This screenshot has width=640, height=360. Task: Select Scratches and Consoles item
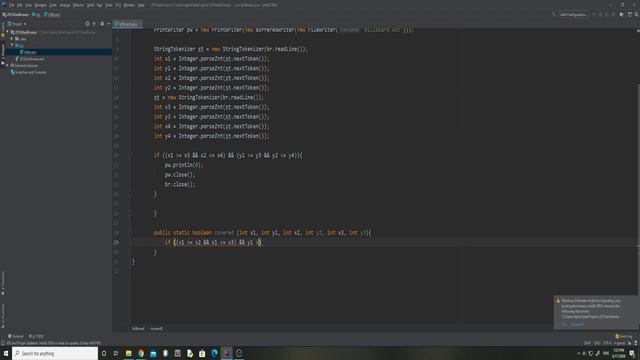tap(29, 72)
